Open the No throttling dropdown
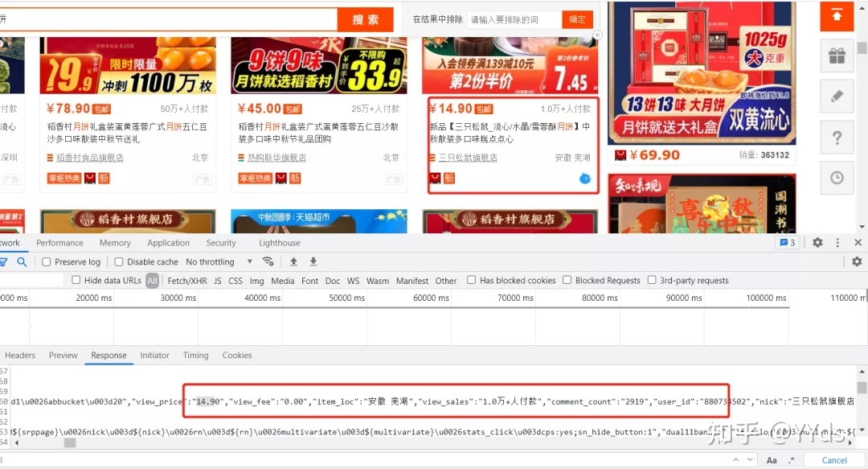This screenshot has width=868, height=469. (x=219, y=261)
